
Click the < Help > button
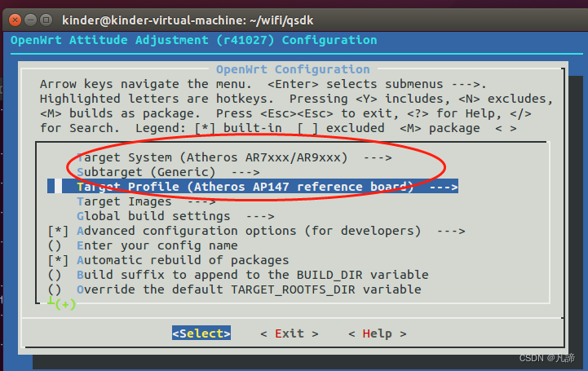[378, 333]
